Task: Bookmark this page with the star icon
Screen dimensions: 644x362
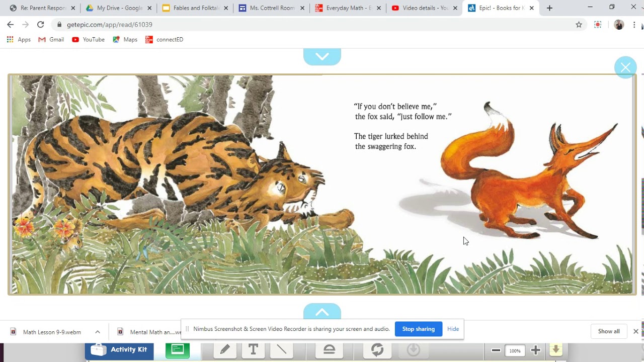Action: click(x=579, y=24)
